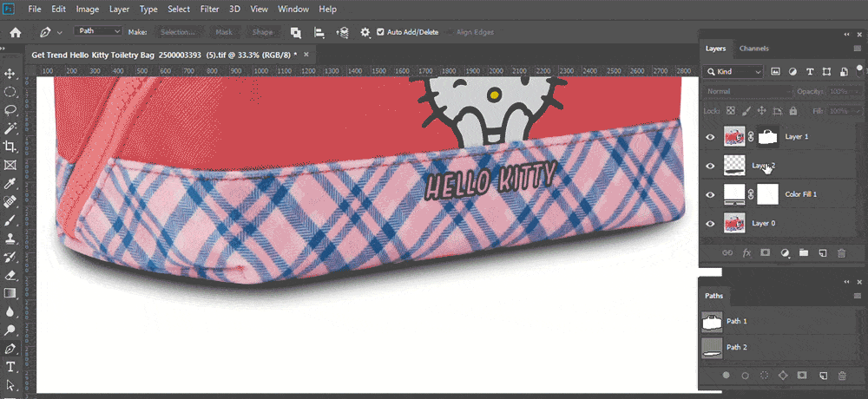Toggle lock all padlock

tap(792, 111)
